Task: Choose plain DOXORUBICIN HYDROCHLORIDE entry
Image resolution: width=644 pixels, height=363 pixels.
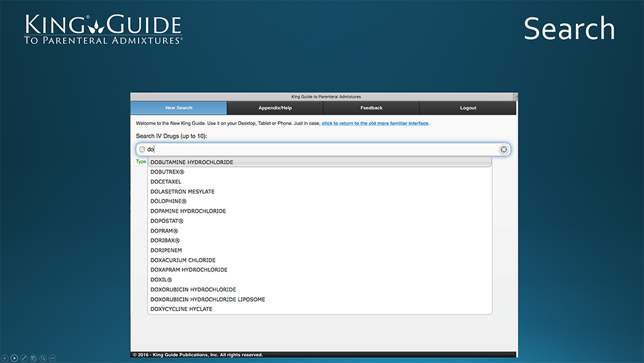Action: 319,289
